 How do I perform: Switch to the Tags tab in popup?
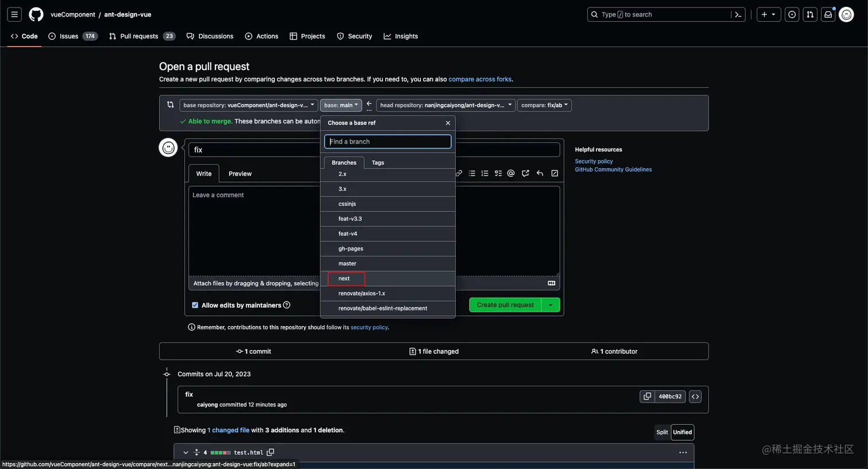[378, 162]
